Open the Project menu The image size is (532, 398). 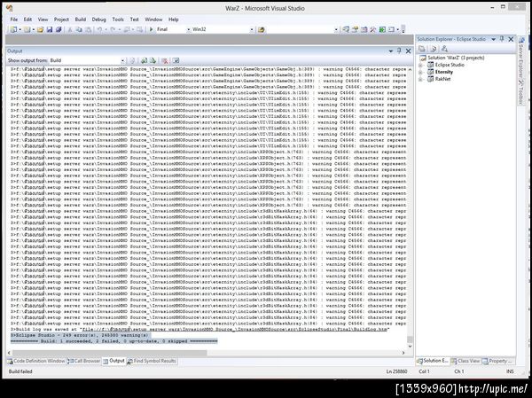point(61,20)
